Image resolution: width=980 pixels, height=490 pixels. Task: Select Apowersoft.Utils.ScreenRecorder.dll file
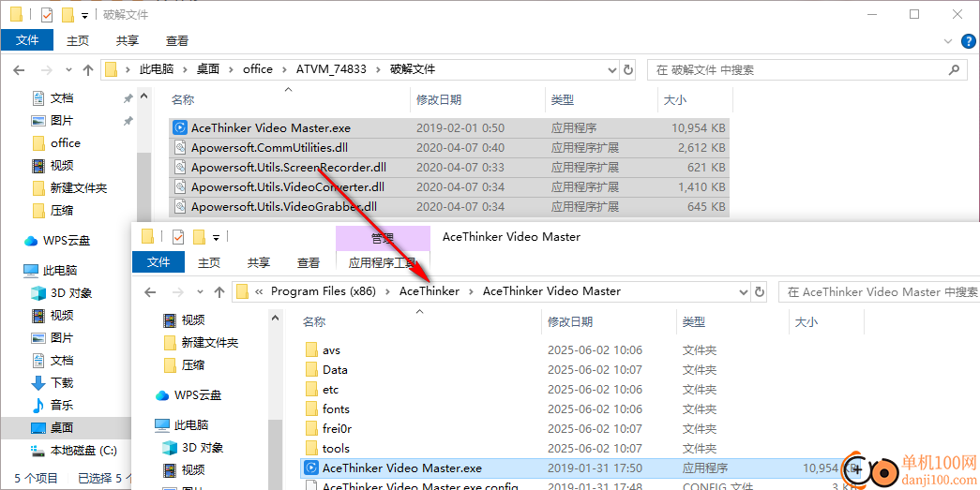(449, 168)
